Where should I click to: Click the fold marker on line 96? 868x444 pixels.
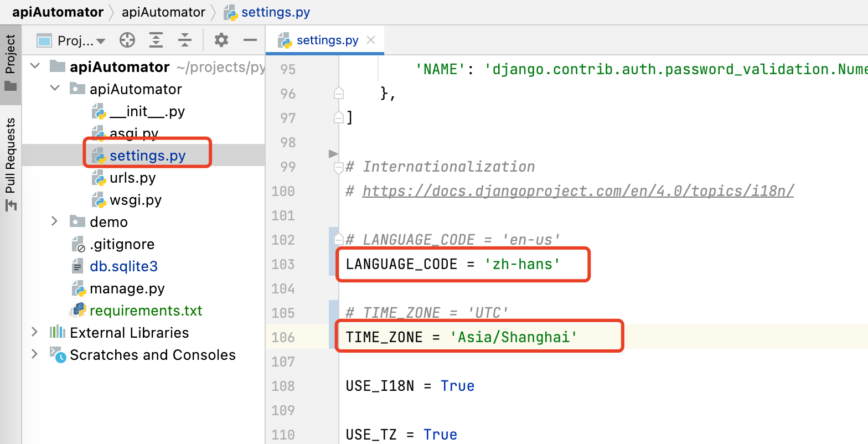click(339, 94)
